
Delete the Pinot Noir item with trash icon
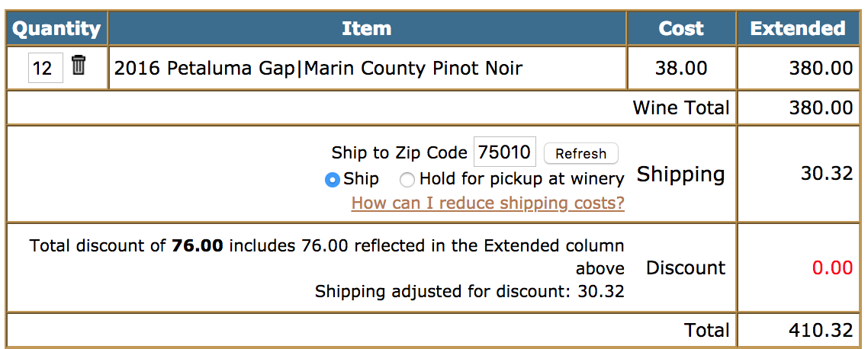[x=79, y=66]
